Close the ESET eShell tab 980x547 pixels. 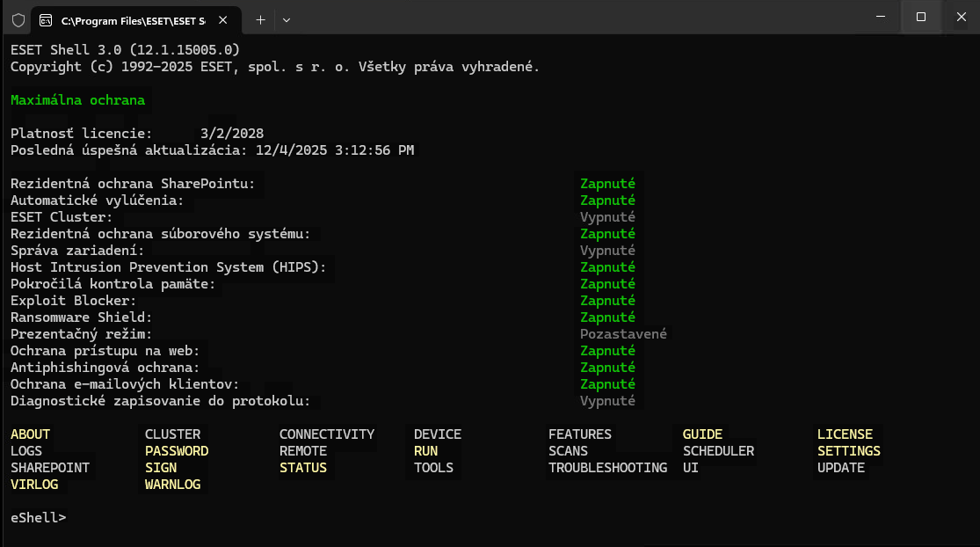[x=226, y=19]
